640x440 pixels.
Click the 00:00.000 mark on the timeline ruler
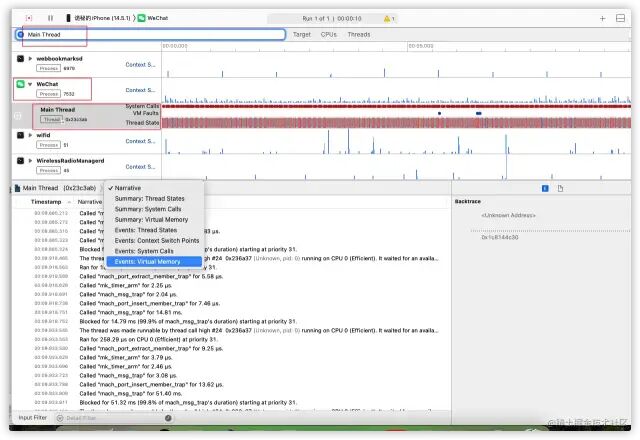175,46
